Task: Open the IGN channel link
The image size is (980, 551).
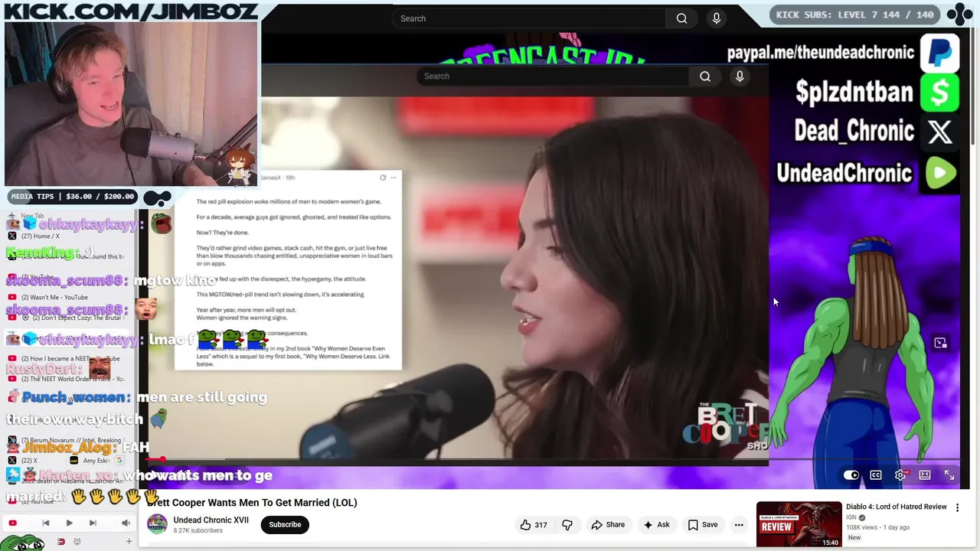Action: point(851,517)
